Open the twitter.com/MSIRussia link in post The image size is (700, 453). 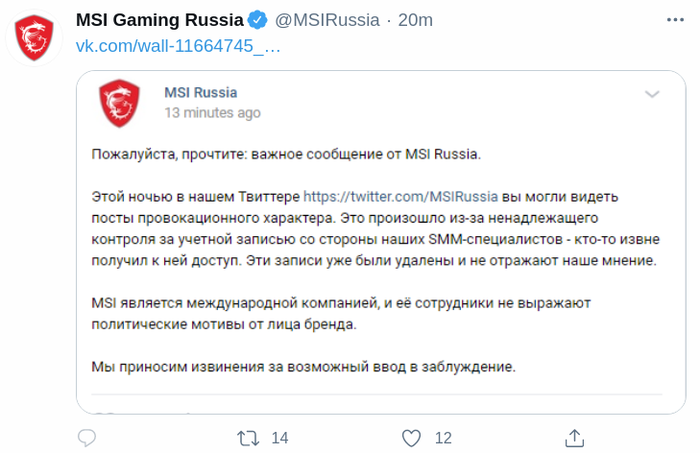click(x=400, y=196)
